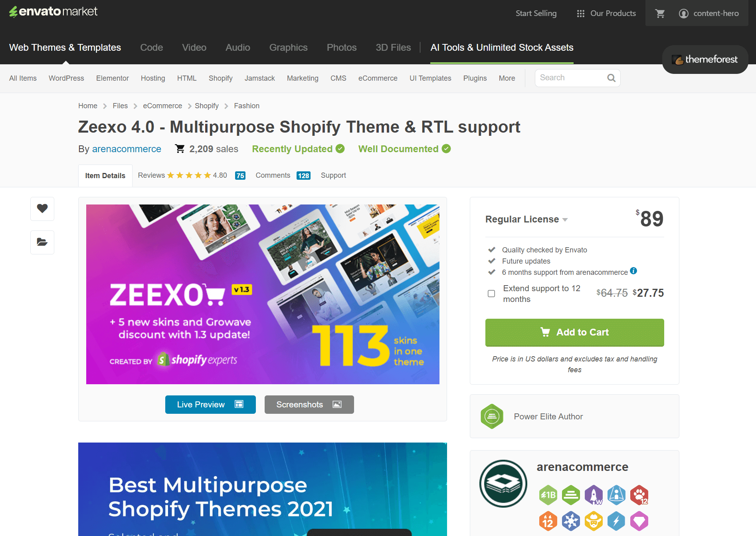Switch to the Comments tab
Image resolution: width=756 pixels, height=536 pixels.
[x=273, y=175]
